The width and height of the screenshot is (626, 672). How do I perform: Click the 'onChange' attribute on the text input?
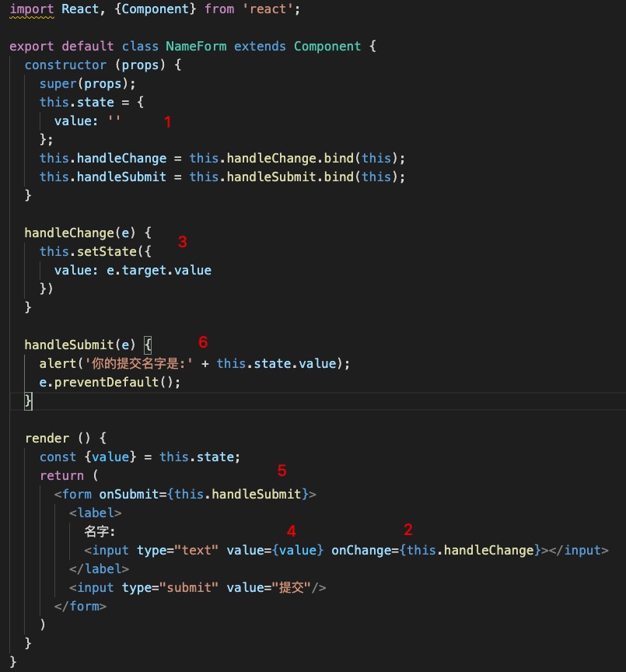coord(361,551)
